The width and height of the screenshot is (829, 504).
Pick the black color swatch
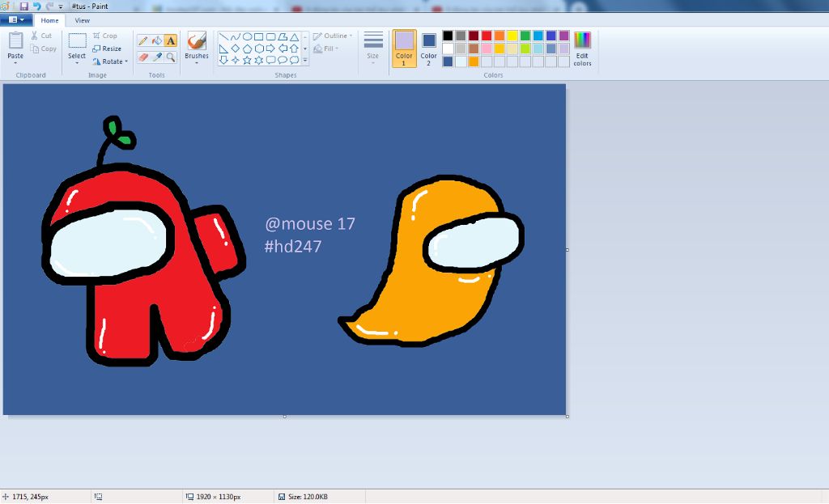[448, 36]
